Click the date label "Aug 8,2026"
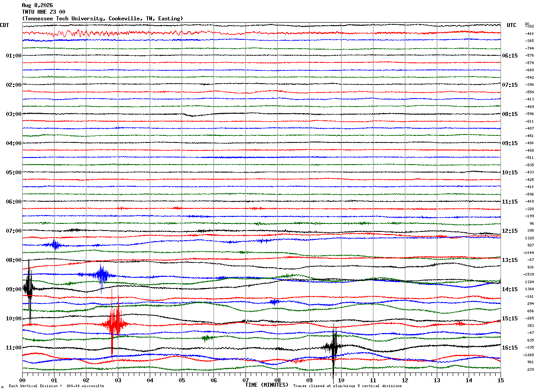Viewport: 536px width, 392px height. (37, 5)
